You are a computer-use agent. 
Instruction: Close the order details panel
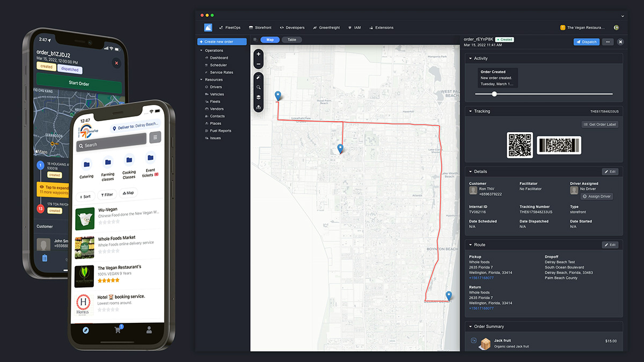(x=620, y=42)
